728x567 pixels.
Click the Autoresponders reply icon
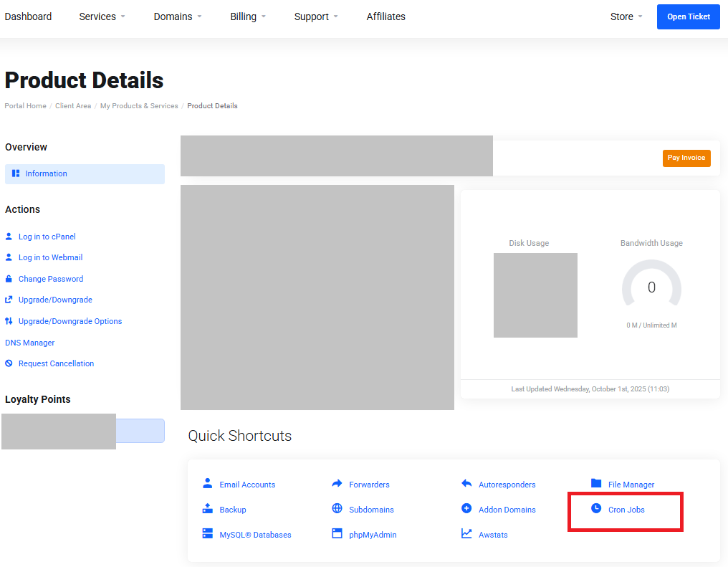pos(466,483)
